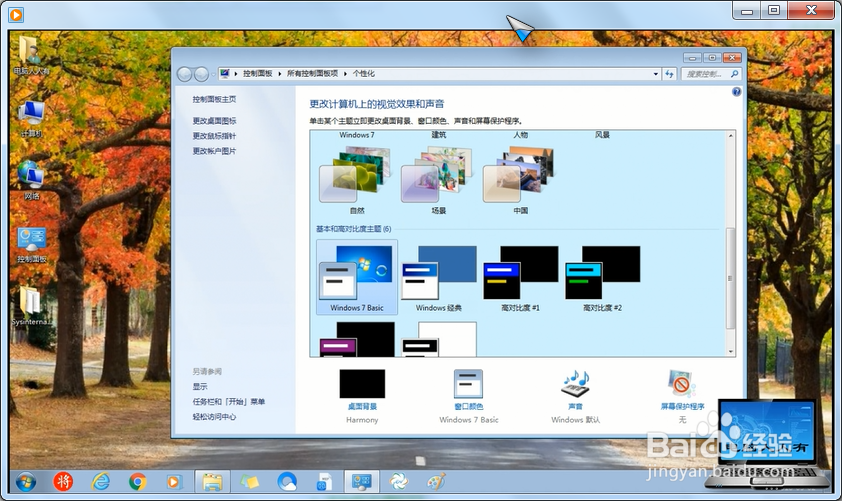Viewport: 842px width, 501px height.
Task: Click 更改鼠标指针 link
Action: pos(214,136)
